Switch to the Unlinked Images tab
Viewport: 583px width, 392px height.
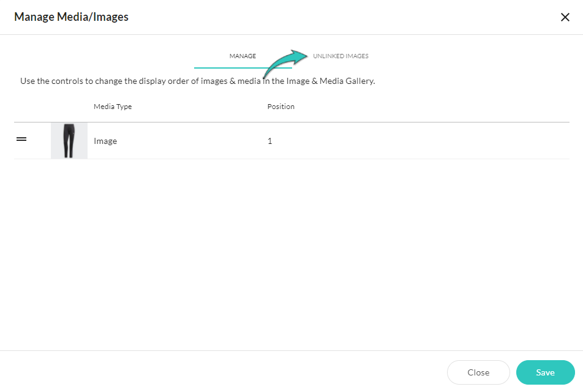pos(340,56)
